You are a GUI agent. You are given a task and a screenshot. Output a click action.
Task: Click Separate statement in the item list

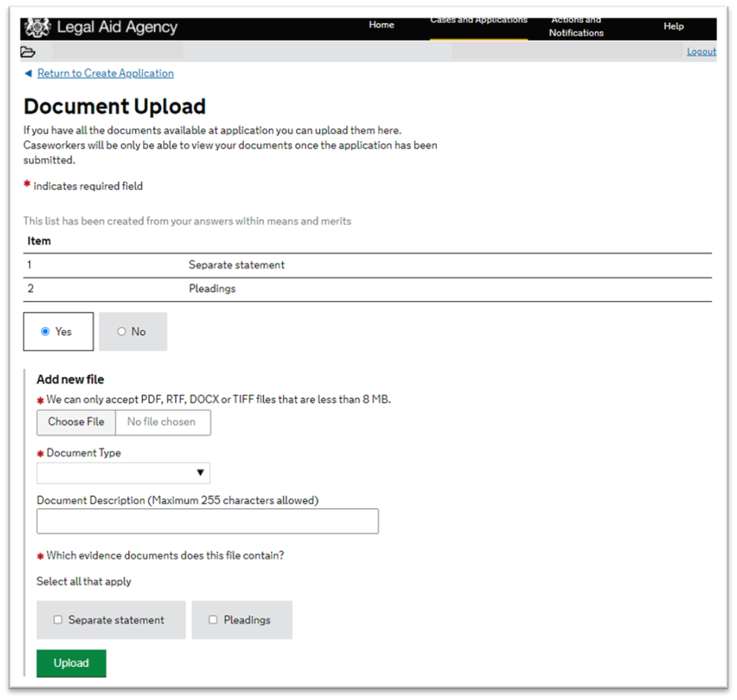point(236,265)
